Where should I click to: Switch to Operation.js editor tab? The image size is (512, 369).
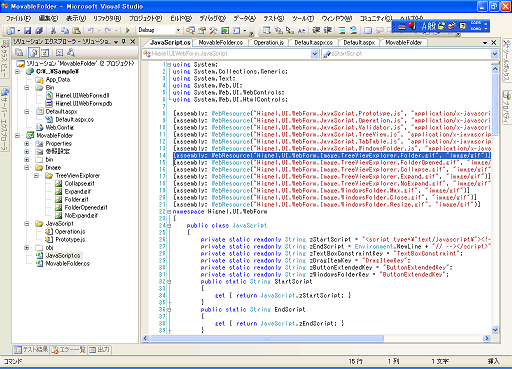click(269, 43)
